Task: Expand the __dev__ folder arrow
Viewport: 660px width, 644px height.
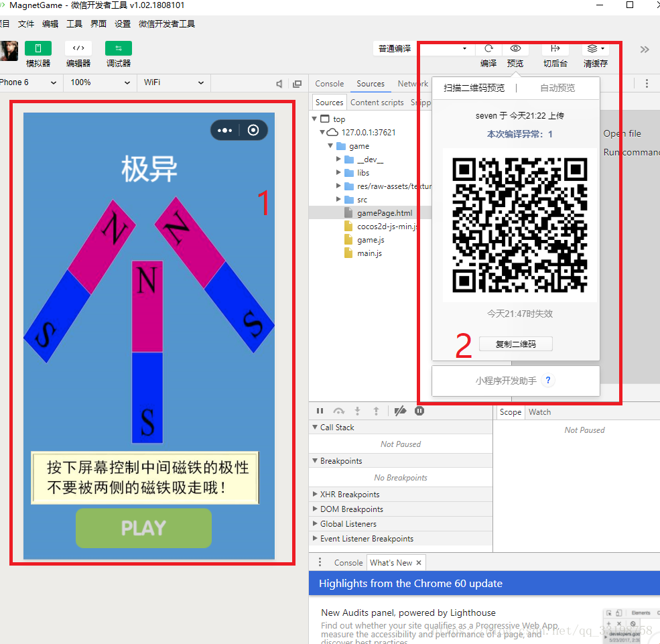Action: point(338,159)
